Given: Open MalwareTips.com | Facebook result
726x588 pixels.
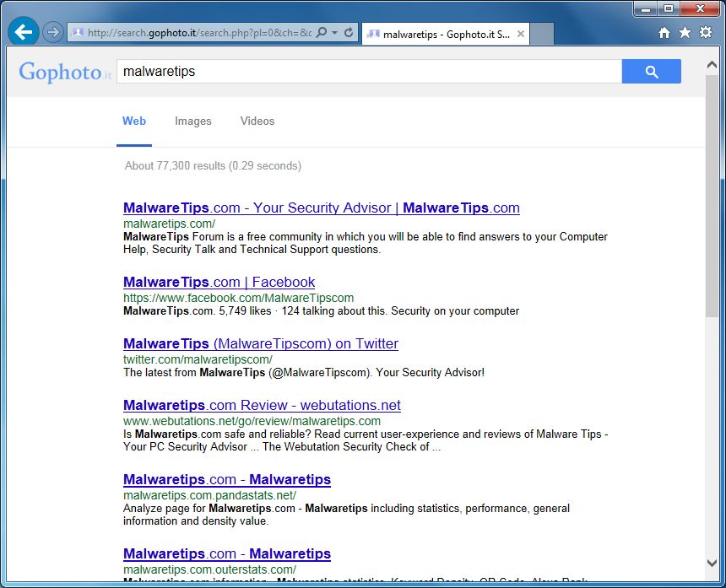Looking at the screenshot, I should [219, 283].
